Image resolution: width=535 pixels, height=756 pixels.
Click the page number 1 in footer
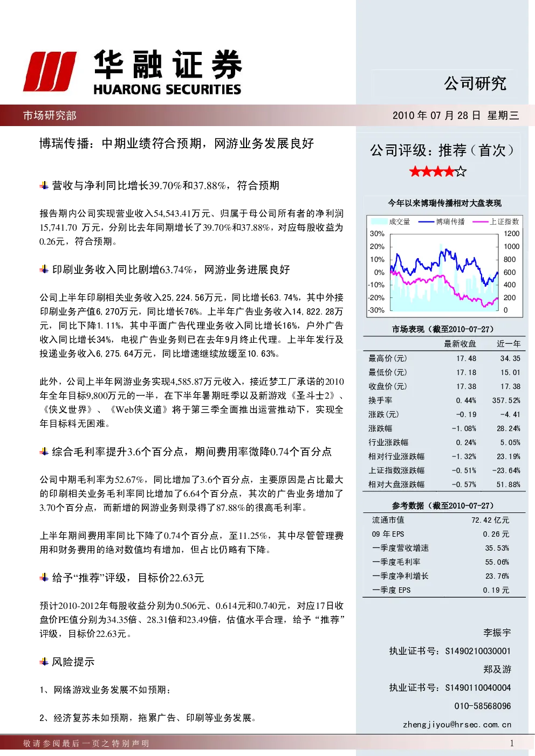tap(512, 744)
